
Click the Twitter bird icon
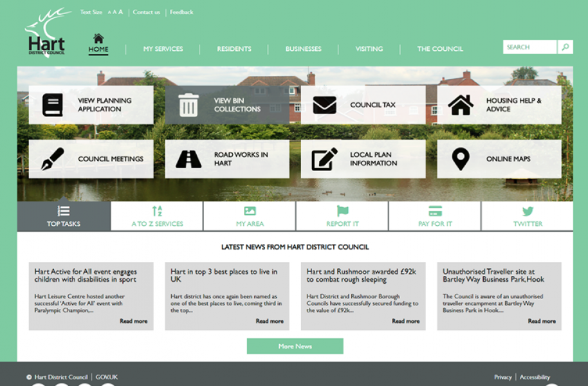point(528,211)
